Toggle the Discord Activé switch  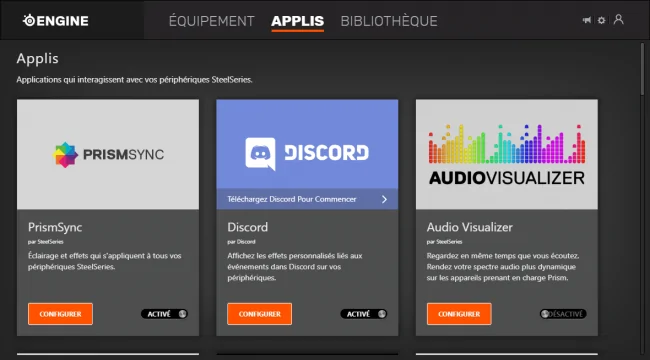[364, 314]
